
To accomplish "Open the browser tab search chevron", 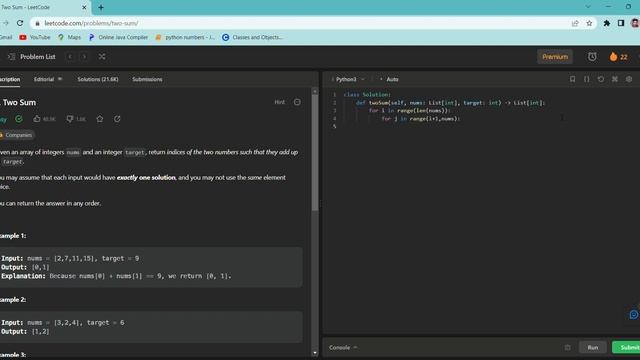I will (x=588, y=7).
